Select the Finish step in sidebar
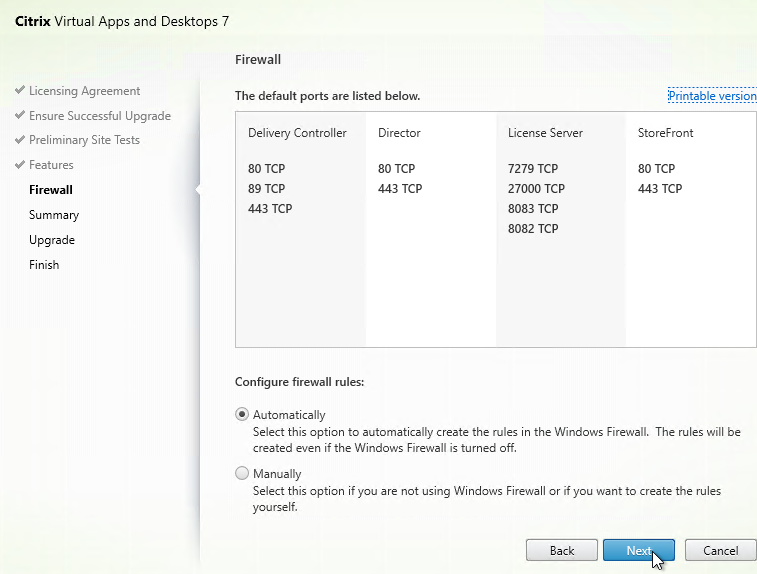 click(x=44, y=265)
